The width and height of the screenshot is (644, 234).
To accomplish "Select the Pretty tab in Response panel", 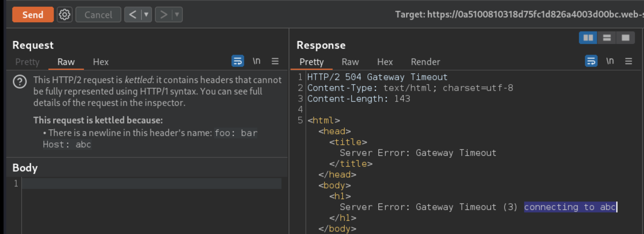I will pyautogui.click(x=312, y=62).
